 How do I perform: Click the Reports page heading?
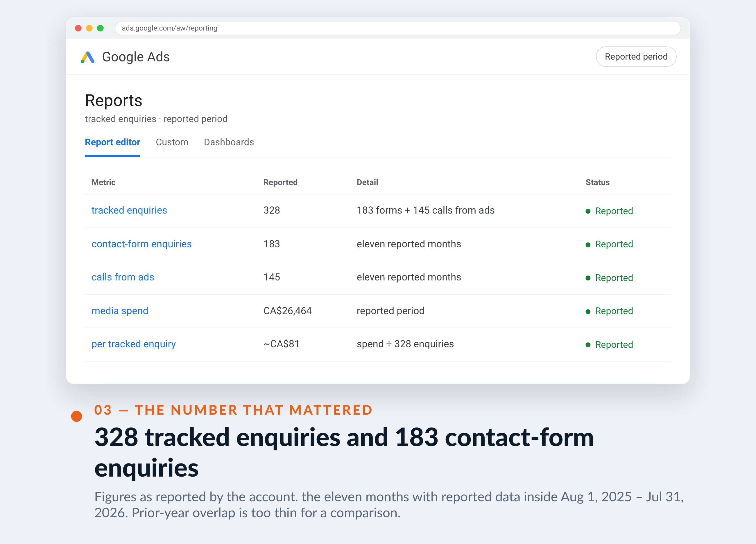pos(114,101)
